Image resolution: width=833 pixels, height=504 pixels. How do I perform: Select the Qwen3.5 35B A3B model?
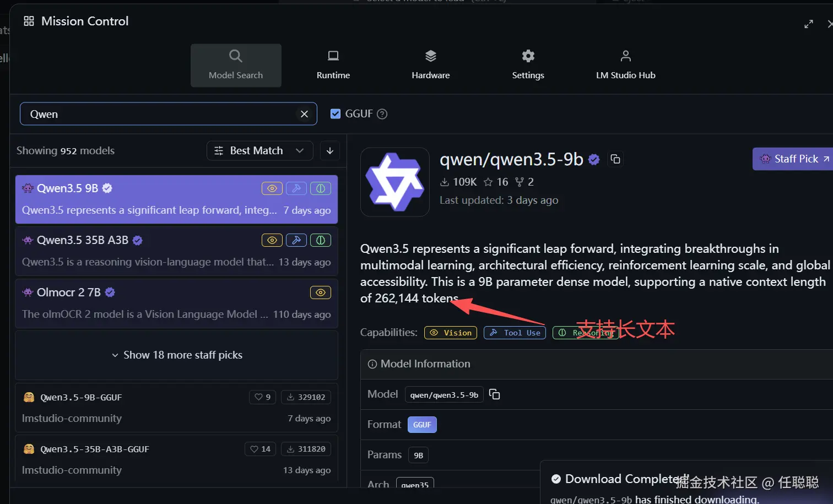pyautogui.click(x=176, y=251)
